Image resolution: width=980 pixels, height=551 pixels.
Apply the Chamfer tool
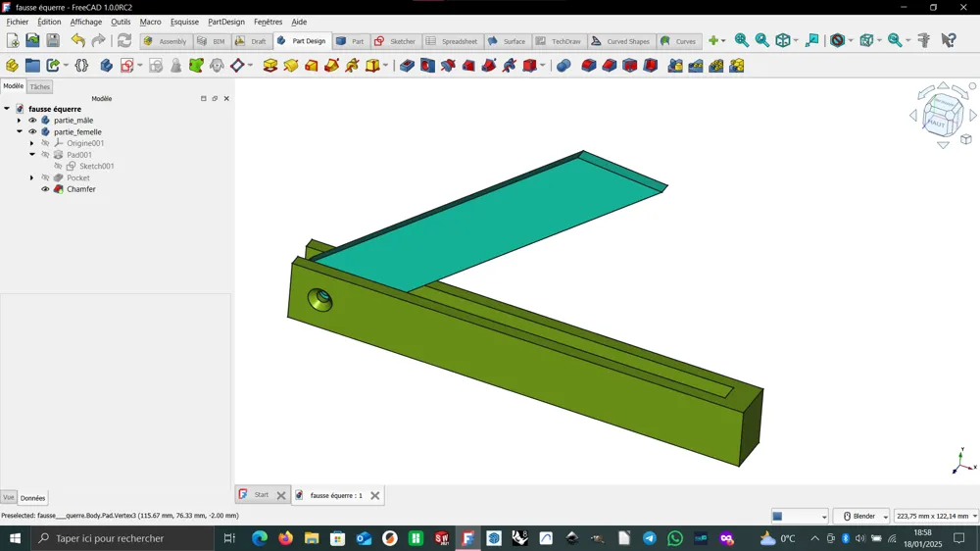click(610, 65)
